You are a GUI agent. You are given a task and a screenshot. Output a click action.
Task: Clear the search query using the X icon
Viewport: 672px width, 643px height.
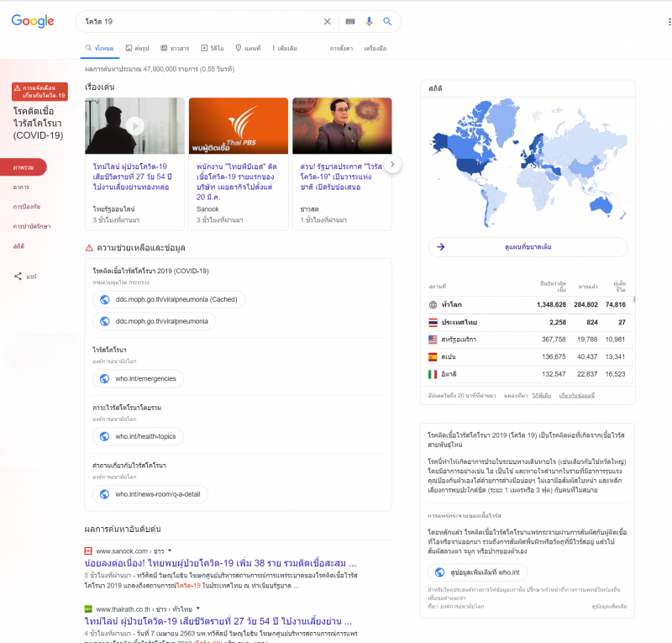tap(328, 21)
